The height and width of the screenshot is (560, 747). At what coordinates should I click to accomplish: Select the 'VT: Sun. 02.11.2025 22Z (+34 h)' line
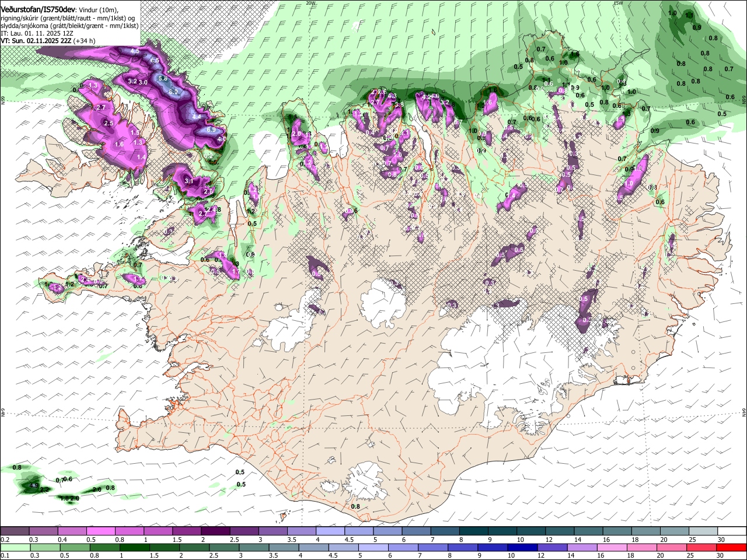pos(48,41)
